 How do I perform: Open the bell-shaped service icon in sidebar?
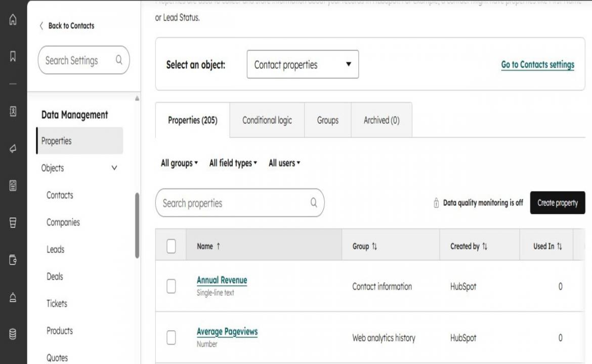point(13,297)
